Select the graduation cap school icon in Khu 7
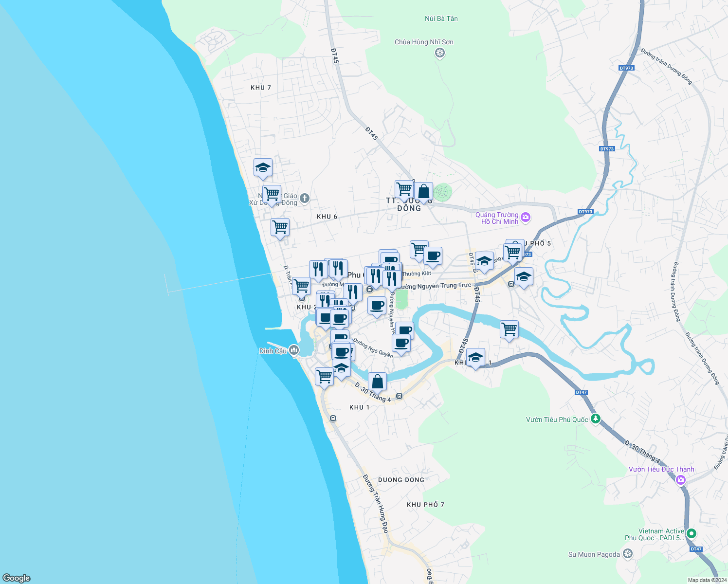The height and width of the screenshot is (584, 728). [263, 168]
